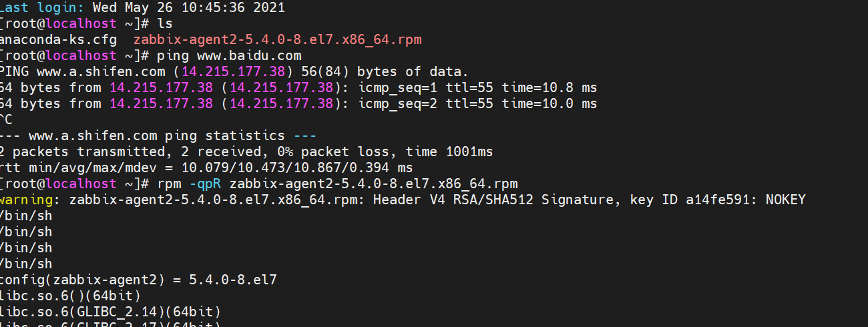Click the config(zabbix-agent2) = 5.4.0-8.el7 line

tap(138, 280)
